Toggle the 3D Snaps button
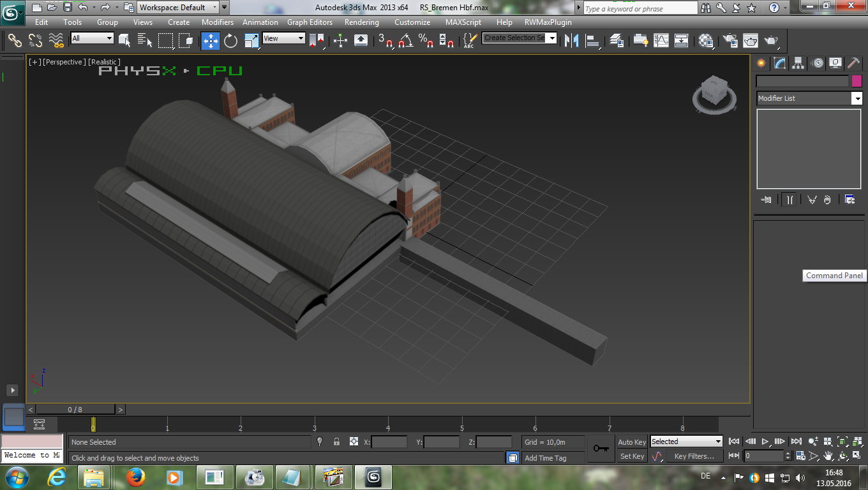This screenshot has height=490, width=868. coord(385,41)
